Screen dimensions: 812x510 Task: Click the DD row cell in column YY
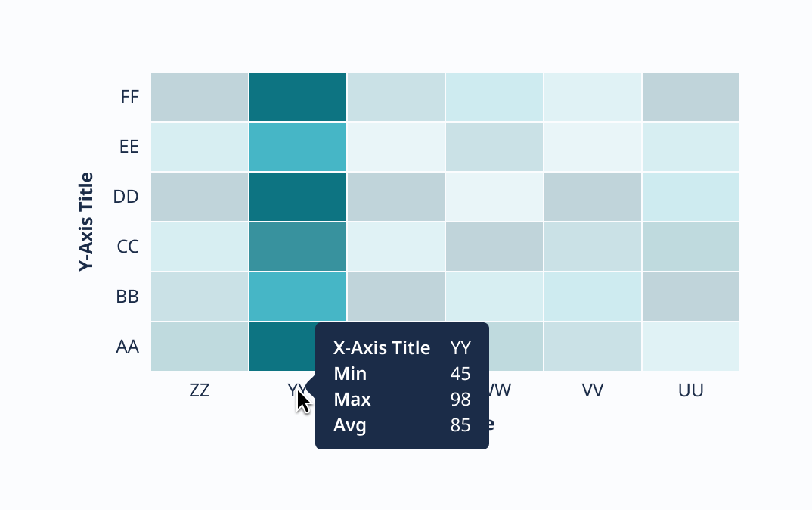[x=298, y=197]
